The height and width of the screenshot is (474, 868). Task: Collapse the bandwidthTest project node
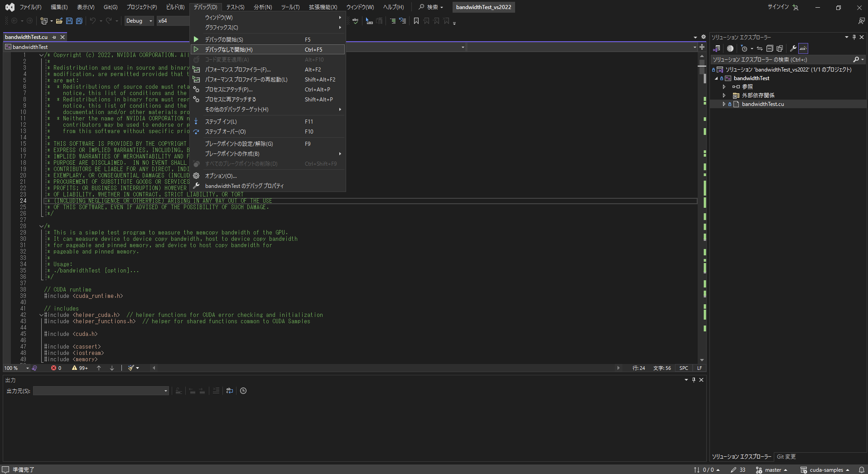pos(717,78)
